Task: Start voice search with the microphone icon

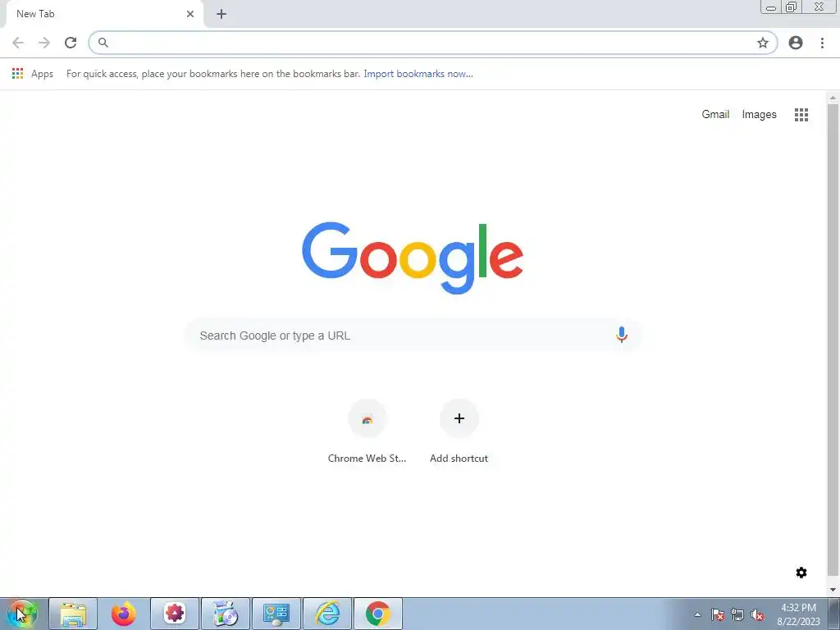Action: [x=622, y=335]
